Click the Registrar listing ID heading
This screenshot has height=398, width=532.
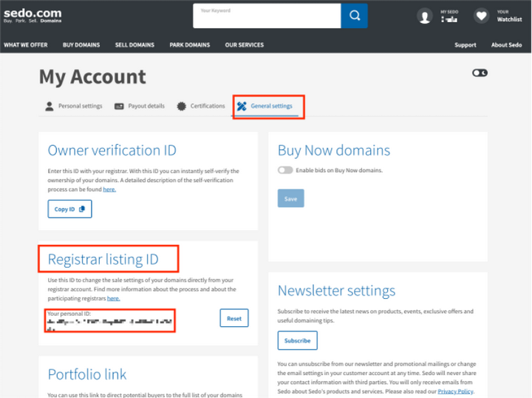pyautogui.click(x=103, y=260)
